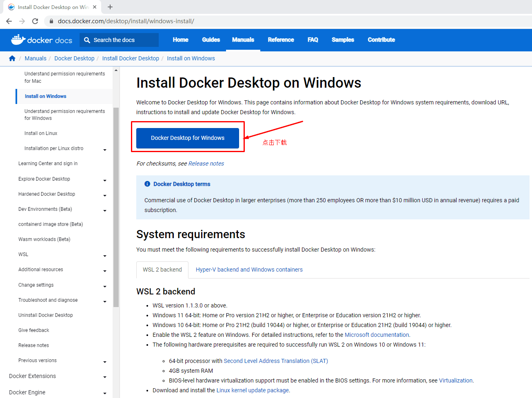This screenshot has width=532, height=398.
Task: Open the Release notes checksums link
Action: 206,164
